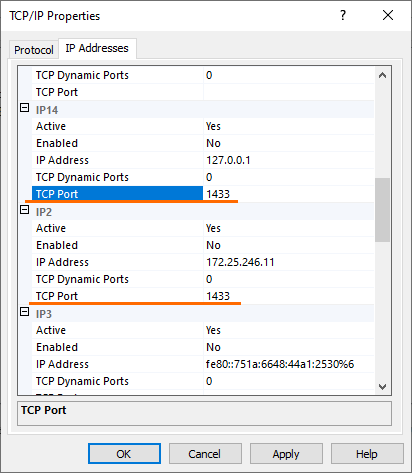
Task: Select the IP Addresses tab
Action: pos(97,48)
